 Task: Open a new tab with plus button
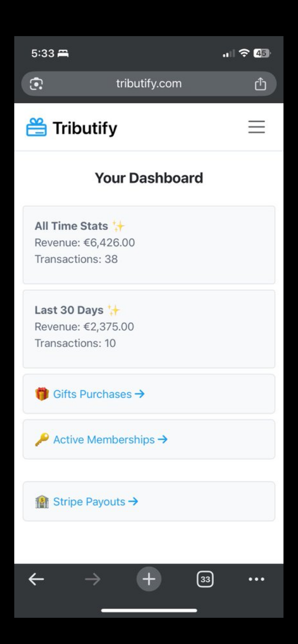click(x=149, y=579)
